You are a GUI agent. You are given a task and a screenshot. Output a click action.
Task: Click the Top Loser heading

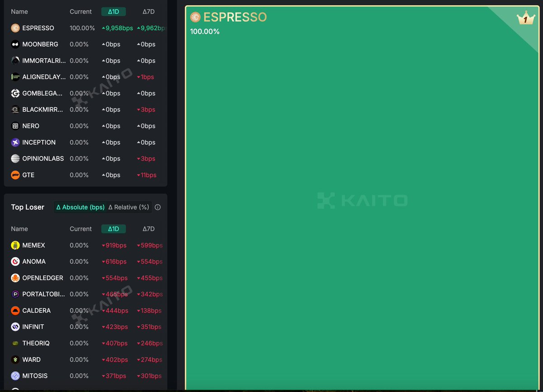click(28, 207)
